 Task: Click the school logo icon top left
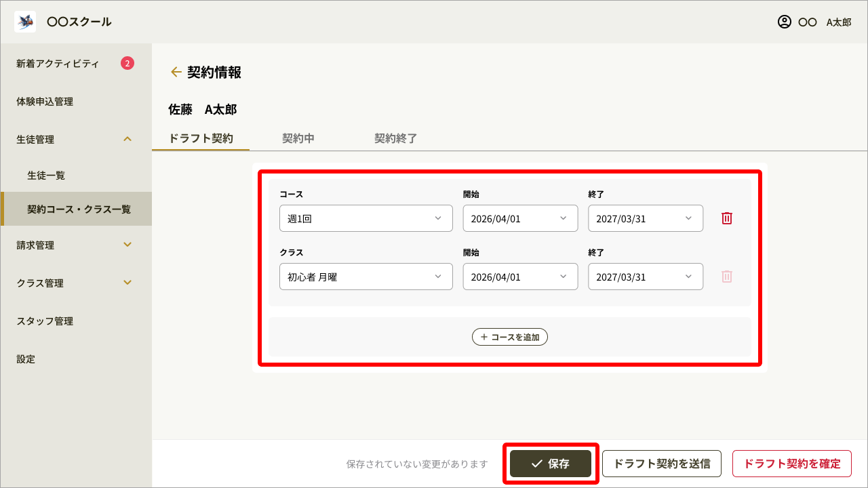tap(24, 21)
